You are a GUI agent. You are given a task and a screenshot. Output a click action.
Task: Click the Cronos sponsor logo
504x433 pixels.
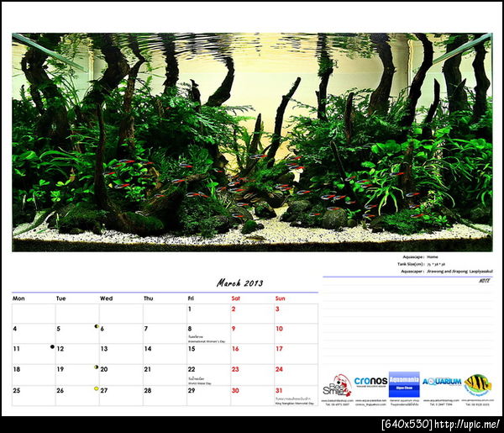pyautogui.click(x=370, y=381)
